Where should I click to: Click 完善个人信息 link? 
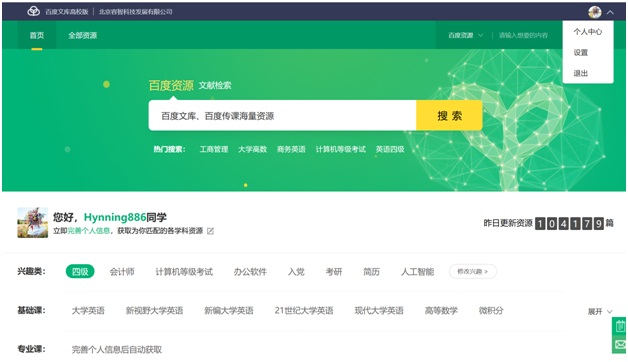tap(89, 231)
